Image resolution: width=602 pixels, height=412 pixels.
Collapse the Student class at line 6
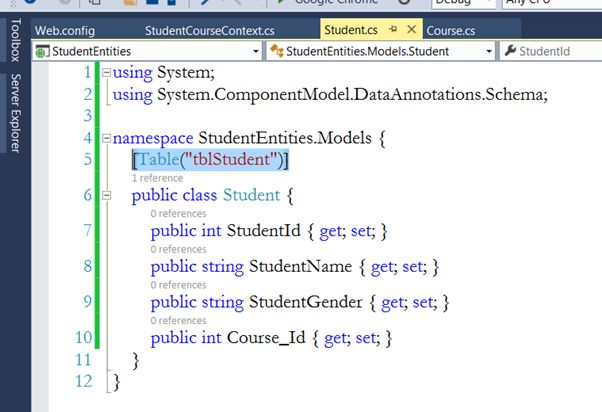point(106,195)
